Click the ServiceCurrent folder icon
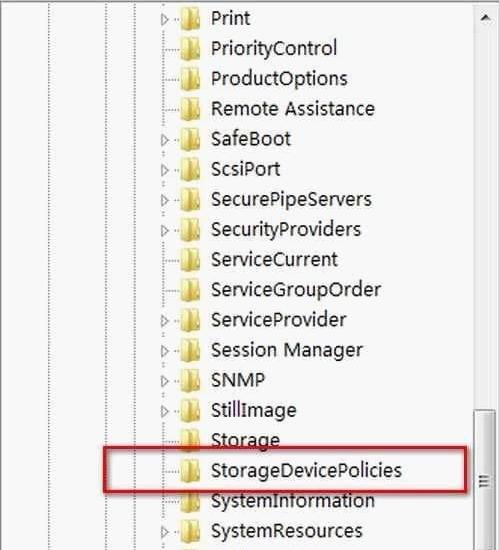This screenshot has width=499, height=550. coord(190,260)
